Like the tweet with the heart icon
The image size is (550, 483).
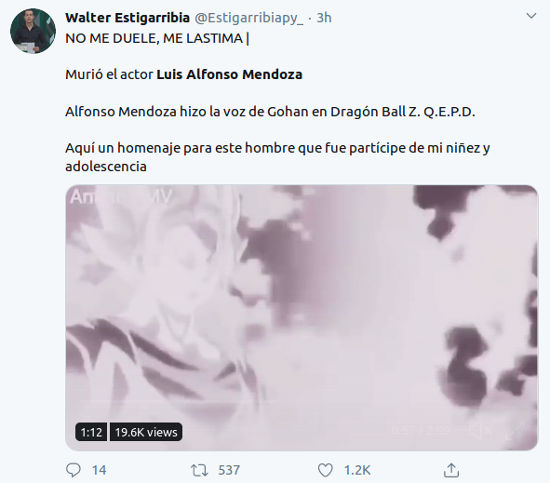325,470
